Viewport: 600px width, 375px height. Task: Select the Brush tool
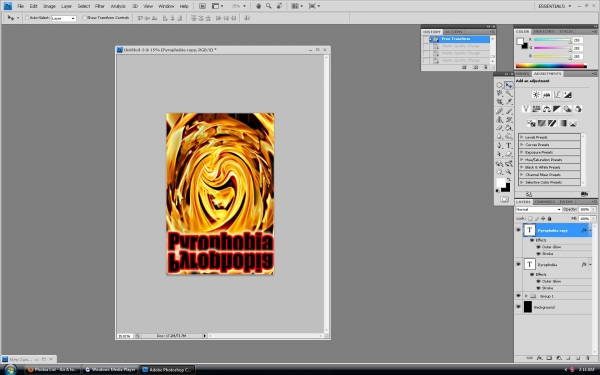509,111
